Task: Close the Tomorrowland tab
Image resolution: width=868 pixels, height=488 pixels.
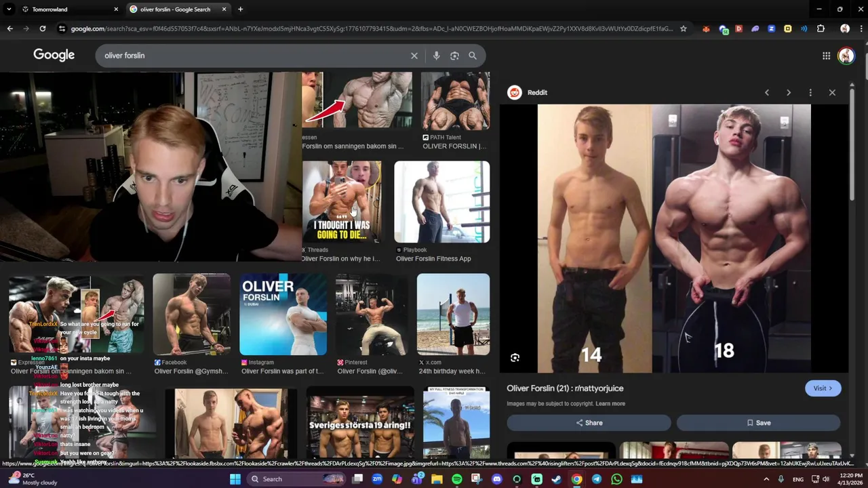Action: click(116, 9)
